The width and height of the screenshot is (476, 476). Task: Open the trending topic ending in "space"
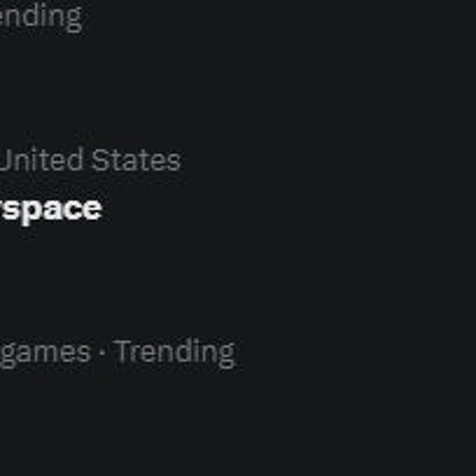tap(50, 209)
